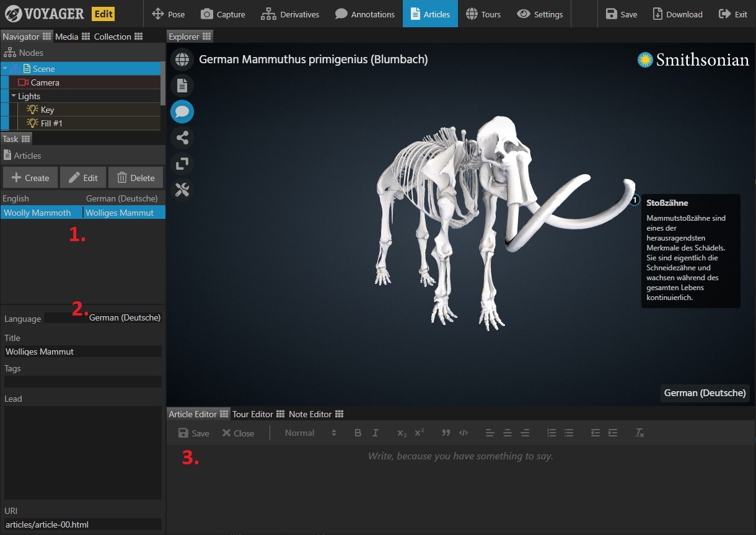The height and width of the screenshot is (535, 756).
Task: Apply bold formatting in Article Editor
Action: click(358, 433)
